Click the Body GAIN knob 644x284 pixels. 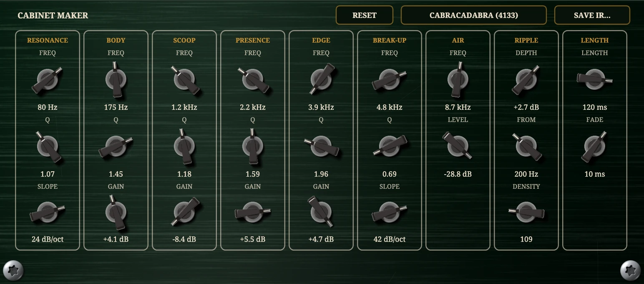click(116, 213)
